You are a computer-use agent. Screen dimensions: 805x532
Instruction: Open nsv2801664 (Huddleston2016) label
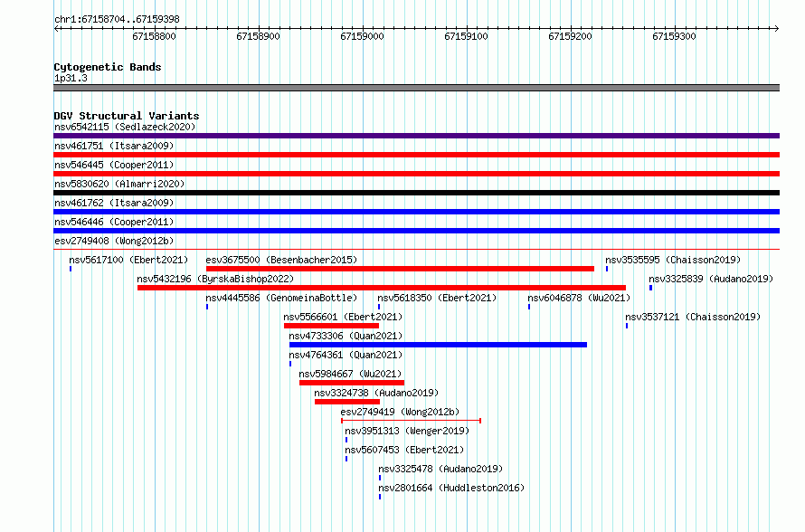click(x=451, y=488)
